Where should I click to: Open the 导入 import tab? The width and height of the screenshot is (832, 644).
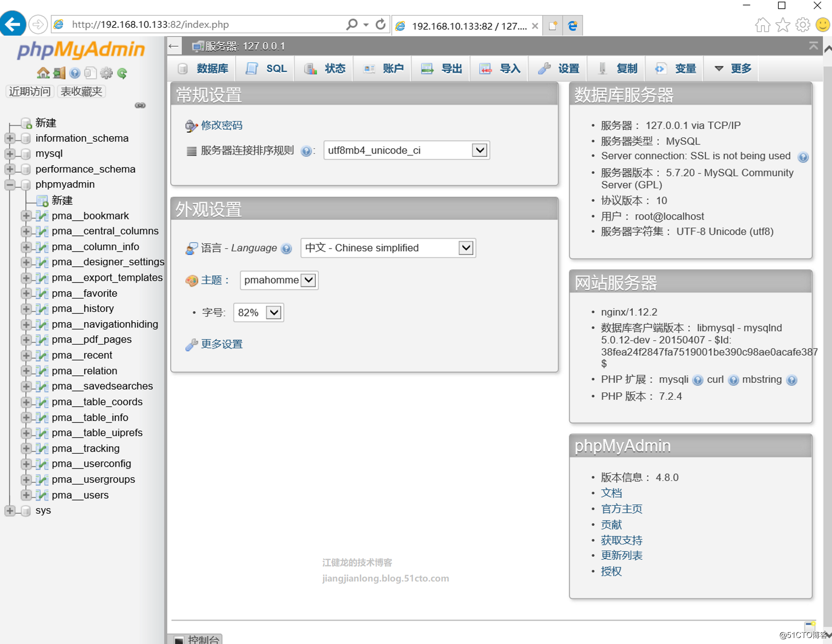(500, 69)
